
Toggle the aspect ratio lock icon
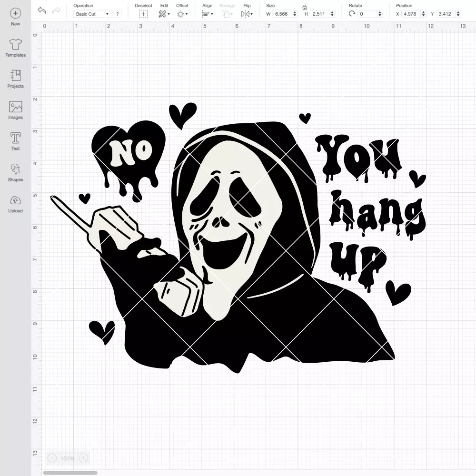[305, 7]
